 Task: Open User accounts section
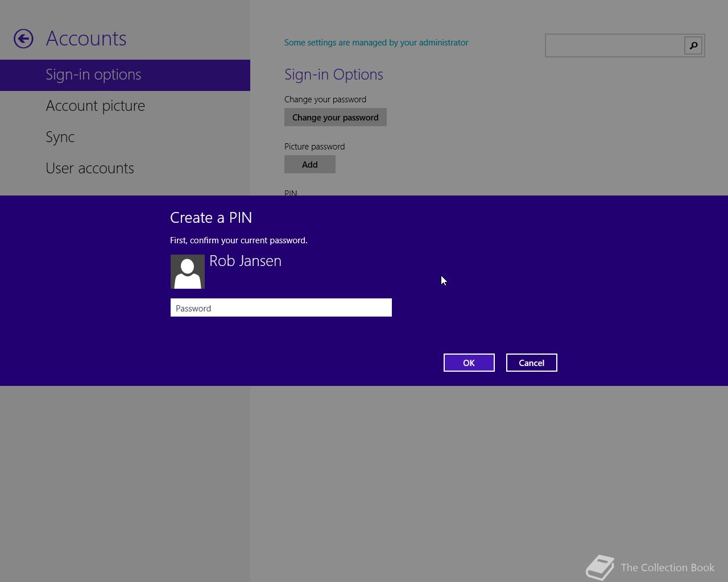(x=90, y=168)
